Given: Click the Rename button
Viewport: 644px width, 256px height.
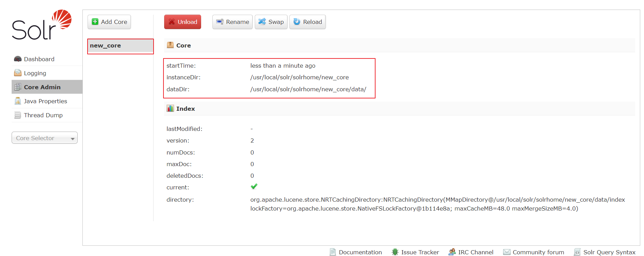Looking at the screenshot, I should tap(233, 22).
